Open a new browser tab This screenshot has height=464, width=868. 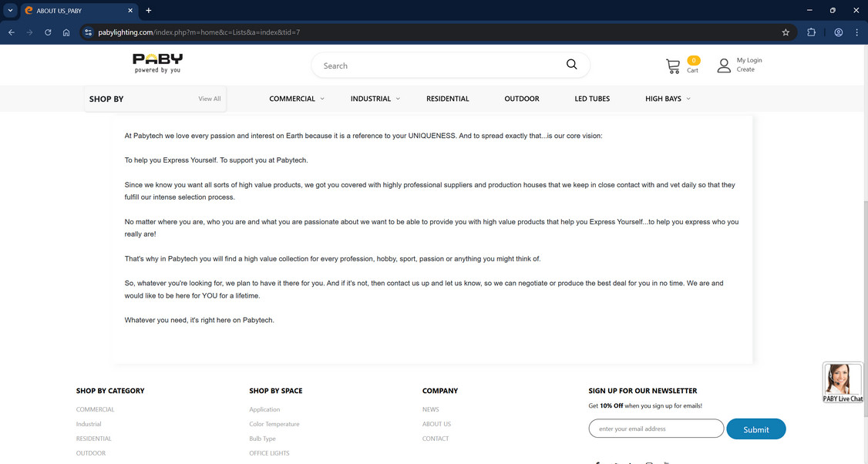pyautogui.click(x=148, y=11)
